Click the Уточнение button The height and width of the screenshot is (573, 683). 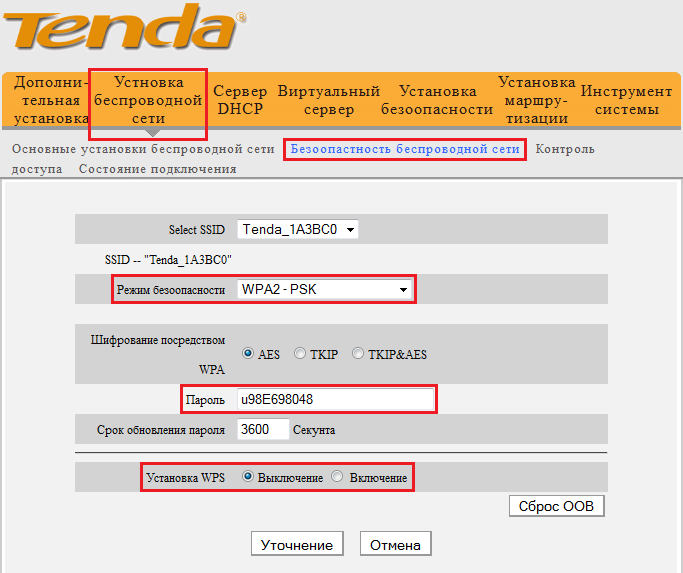tap(297, 543)
